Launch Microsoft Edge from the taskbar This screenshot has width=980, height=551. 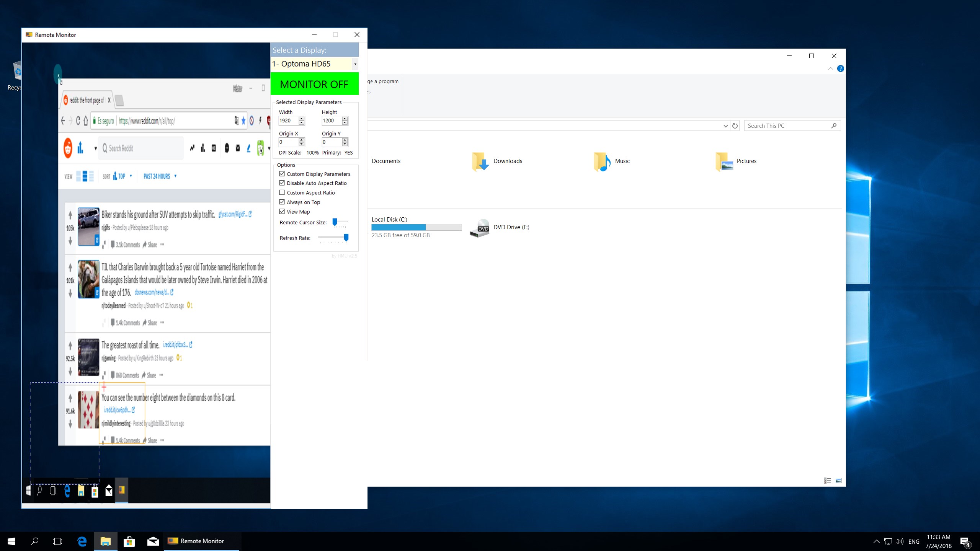pyautogui.click(x=81, y=541)
